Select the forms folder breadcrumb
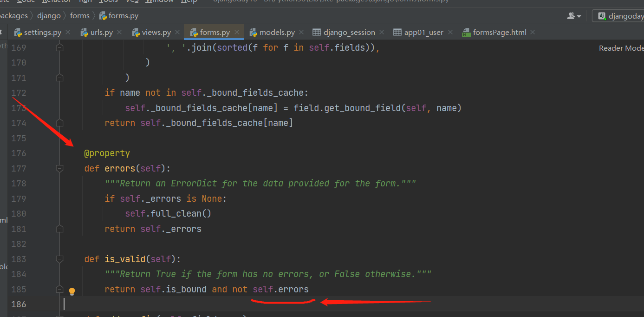Image resolution: width=644 pixels, height=317 pixels. (x=80, y=16)
